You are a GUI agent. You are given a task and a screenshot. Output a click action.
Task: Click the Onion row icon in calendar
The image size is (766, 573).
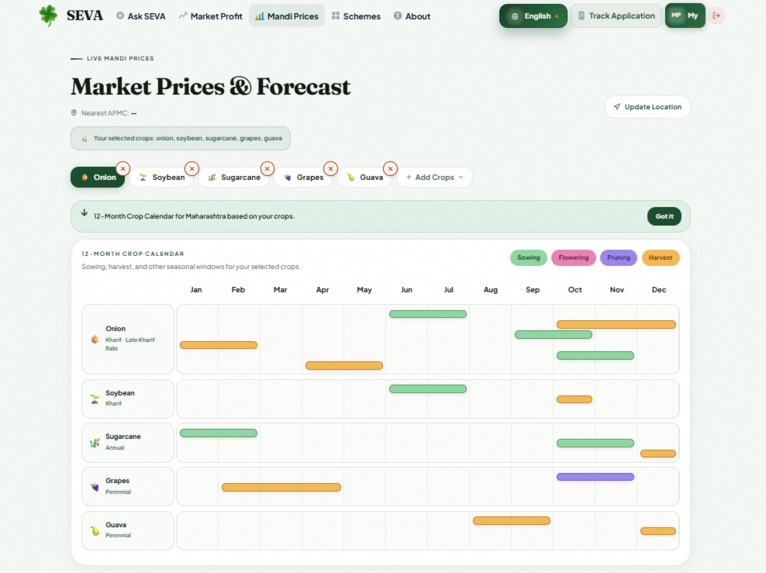pos(95,339)
